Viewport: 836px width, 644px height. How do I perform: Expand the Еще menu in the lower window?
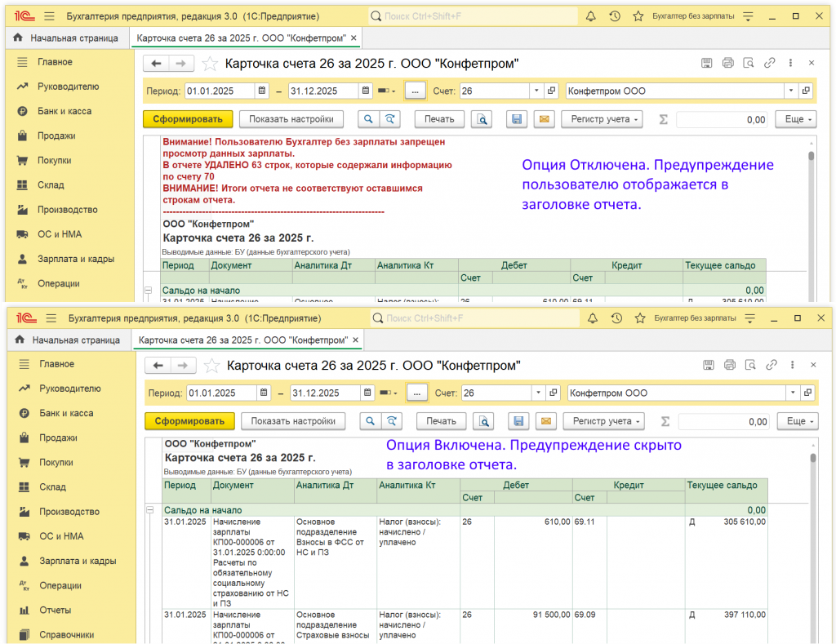797,421
